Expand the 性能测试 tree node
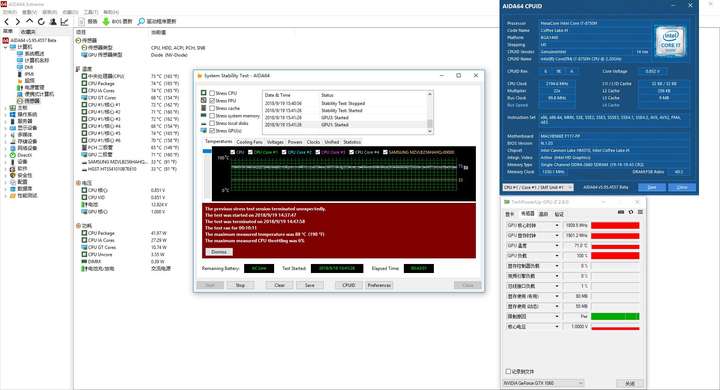720x390 pixels. coord(6,195)
